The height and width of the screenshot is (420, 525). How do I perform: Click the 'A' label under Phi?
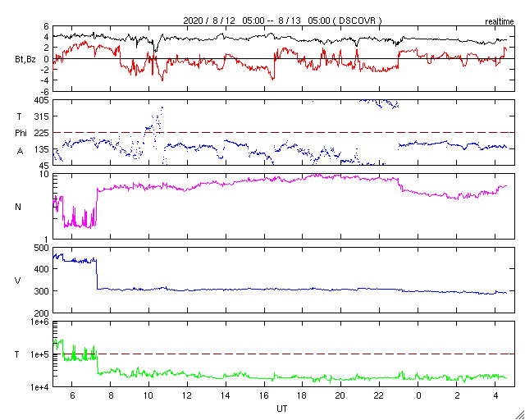(x=21, y=152)
